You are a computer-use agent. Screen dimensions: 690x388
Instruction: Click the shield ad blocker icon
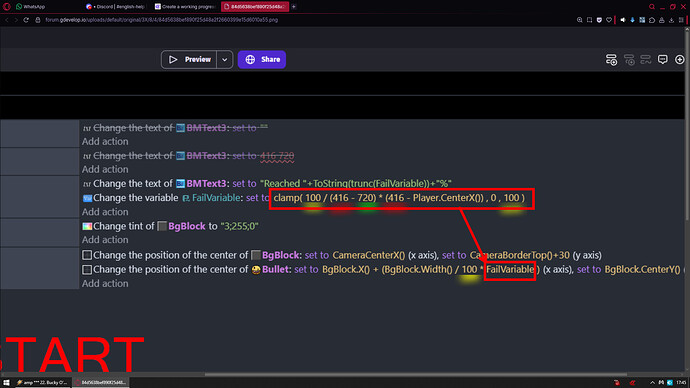click(599, 20)
